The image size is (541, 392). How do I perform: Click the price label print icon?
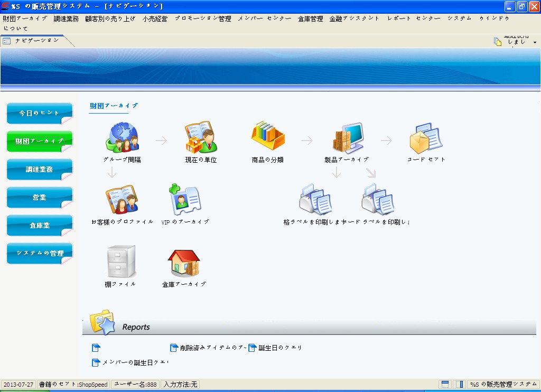[315, 200]
